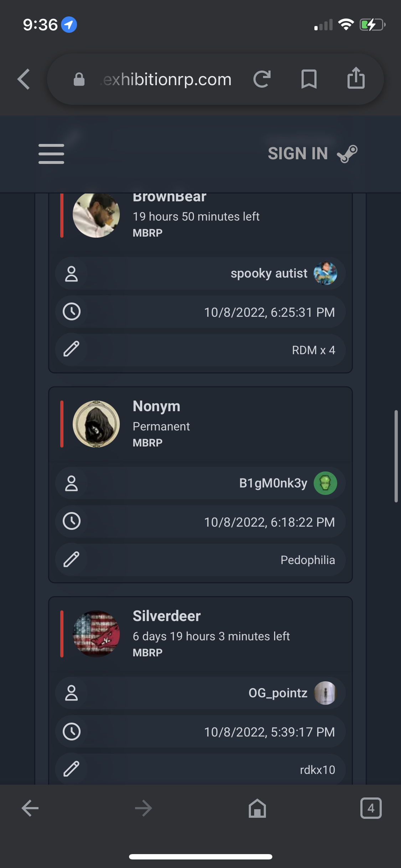Tap the Steam logo icon
The height and width of the screenshot is (868, 401).
coord(347,154)
